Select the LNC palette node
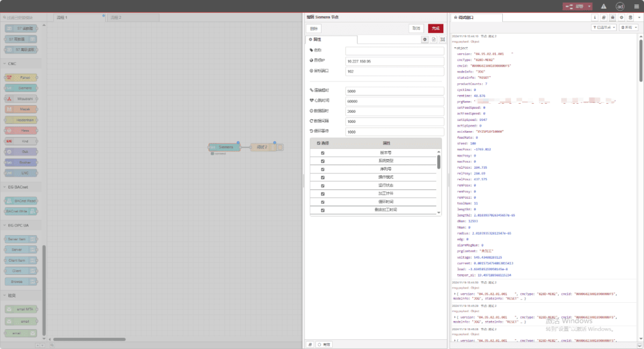Screen dimensions: 644x349 pyautogui.click(x=21, y=173)
